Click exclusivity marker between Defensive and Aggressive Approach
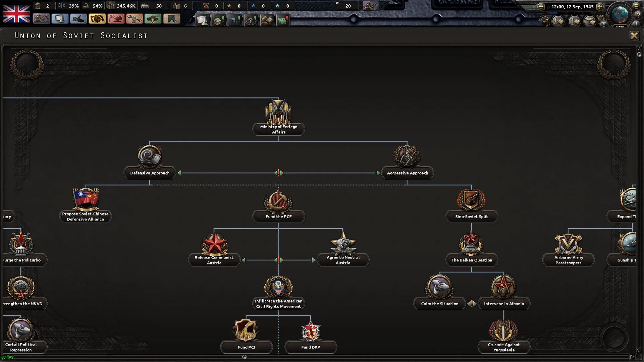Screen dimensions: 644x362 click(x=278, y=173)
